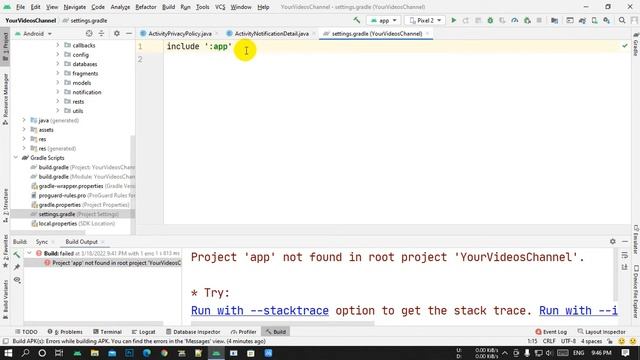Collapse the Gradle Scripts node

click(x=16, y=158)
